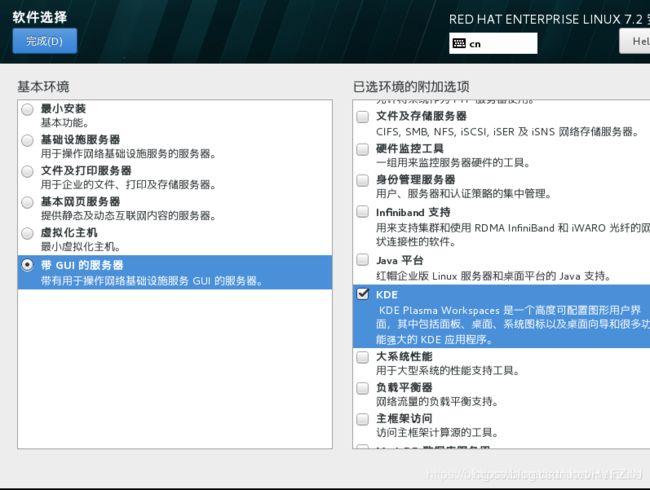The width and height of the screenshot is (650, 490).
Task: Click the 已选环境的附加选项 section heading
Action: pos(411,87)
